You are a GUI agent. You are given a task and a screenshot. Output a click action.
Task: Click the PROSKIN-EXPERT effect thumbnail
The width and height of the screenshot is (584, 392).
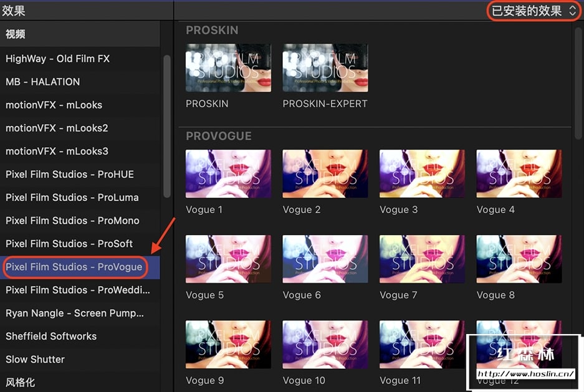click(x=325, y=68)
